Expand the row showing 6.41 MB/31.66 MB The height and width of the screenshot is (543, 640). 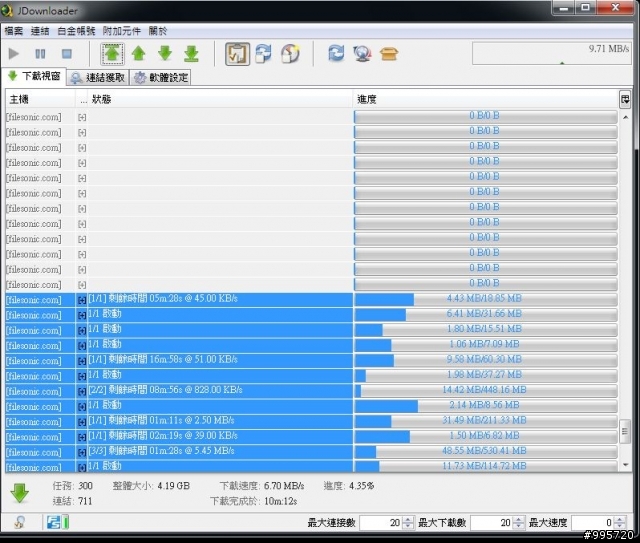82,316
